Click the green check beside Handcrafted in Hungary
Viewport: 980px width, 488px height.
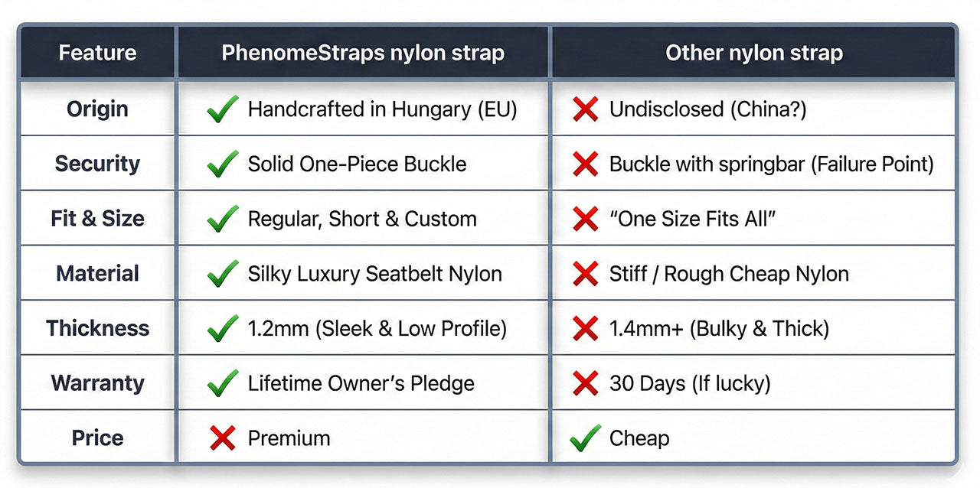point(222,109)
